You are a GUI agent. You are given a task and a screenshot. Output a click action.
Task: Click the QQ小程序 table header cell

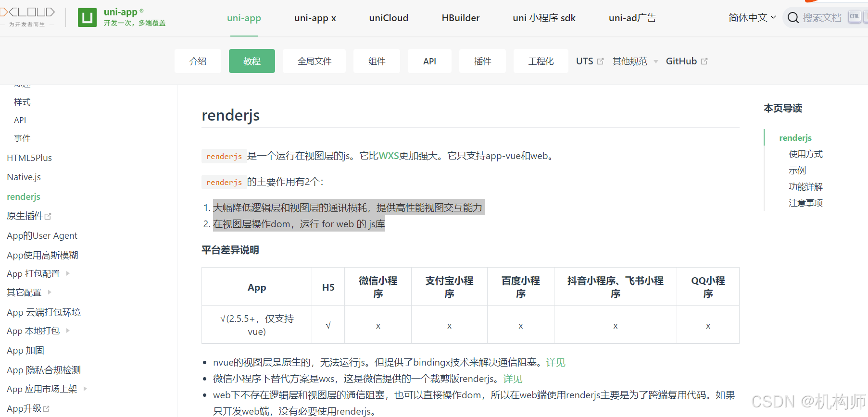tap(708, 287)
